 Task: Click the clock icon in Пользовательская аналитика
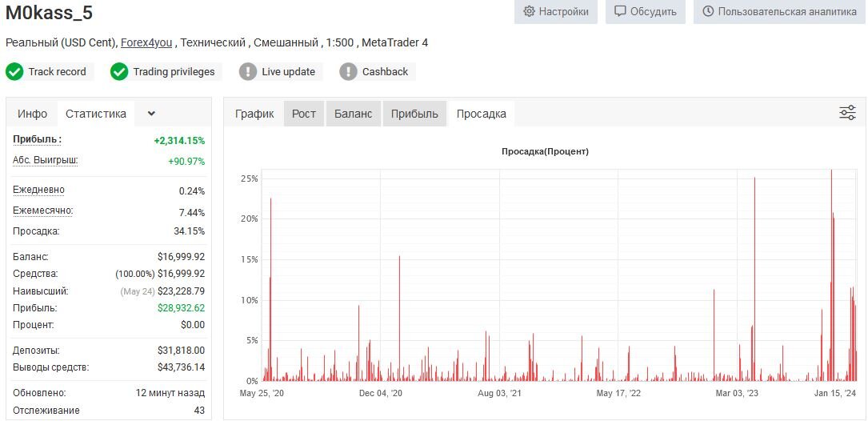708,11
